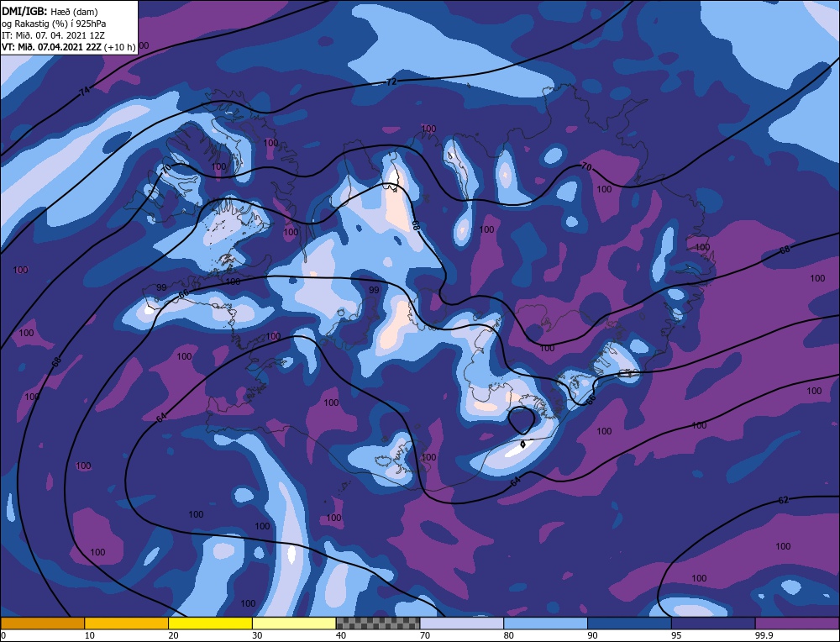Select the orange 10–20 legend swatch
Image resolution: width=840 pixels, height=642 pixels.
127,623
